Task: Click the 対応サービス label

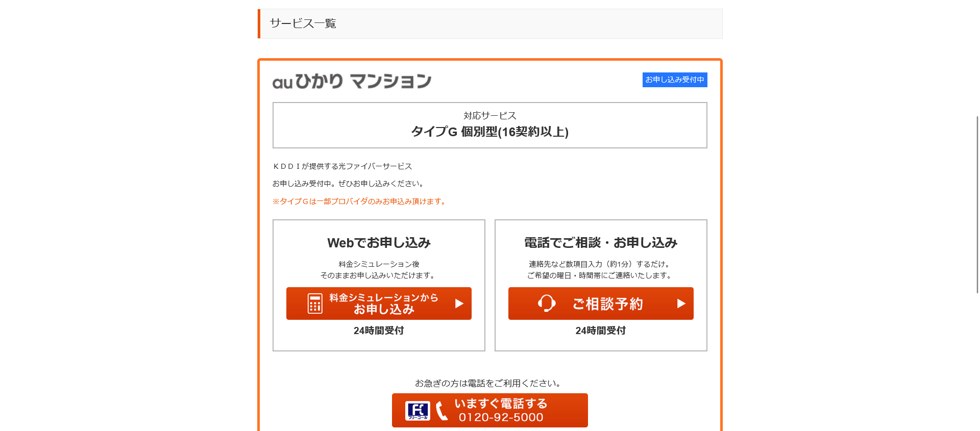Action: click(490, 116)
